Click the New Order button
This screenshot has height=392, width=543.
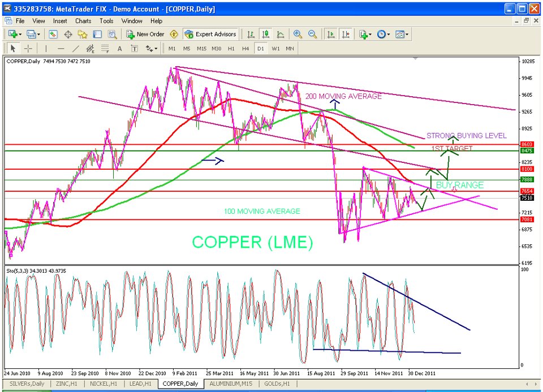[x=145, y=35]
